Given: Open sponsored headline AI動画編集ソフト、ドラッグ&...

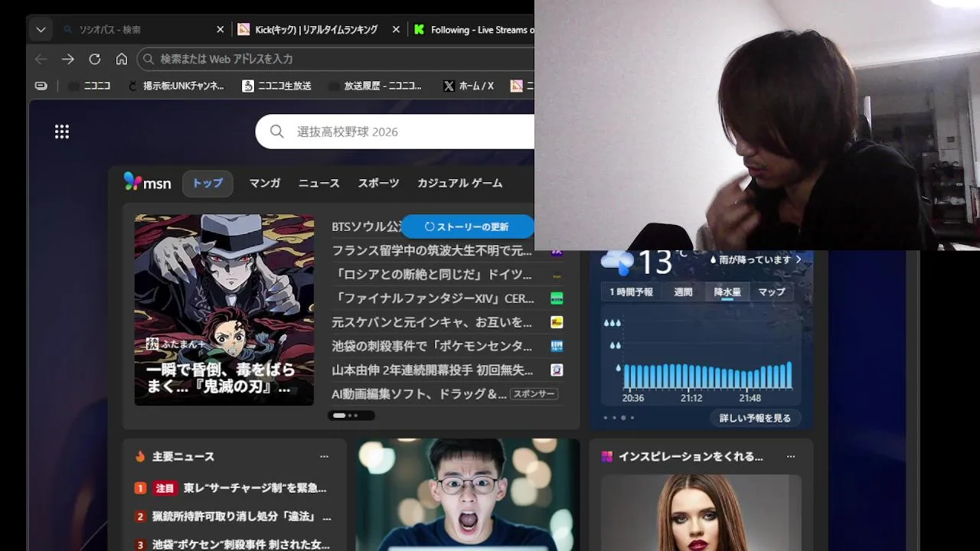Looking at the screenshot, I should [x=420, y=394].
